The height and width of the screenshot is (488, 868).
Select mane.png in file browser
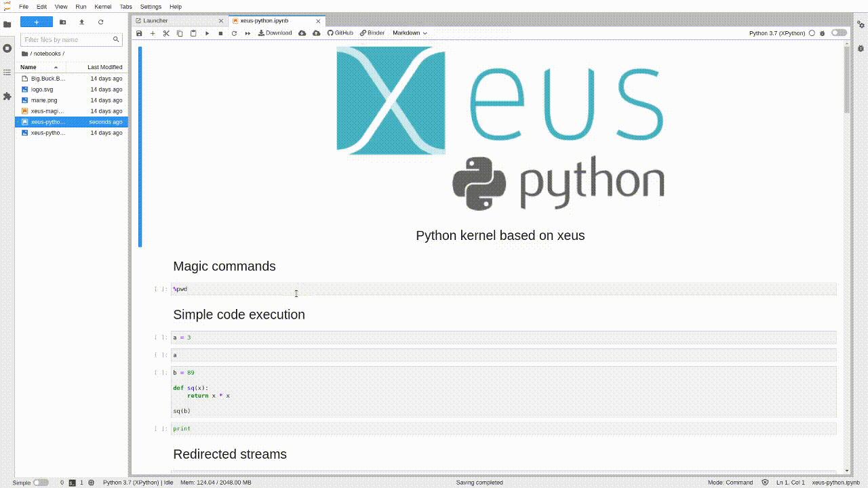coord(71,100)
